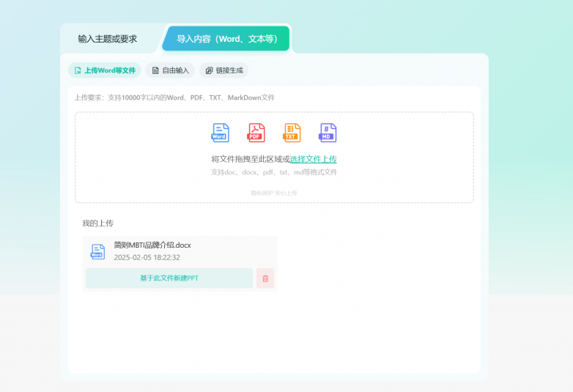Image resolution: width=573 pixels, height=392 pixels.
Task: Click the 我的上传 section heading
Action: [97, 223]
